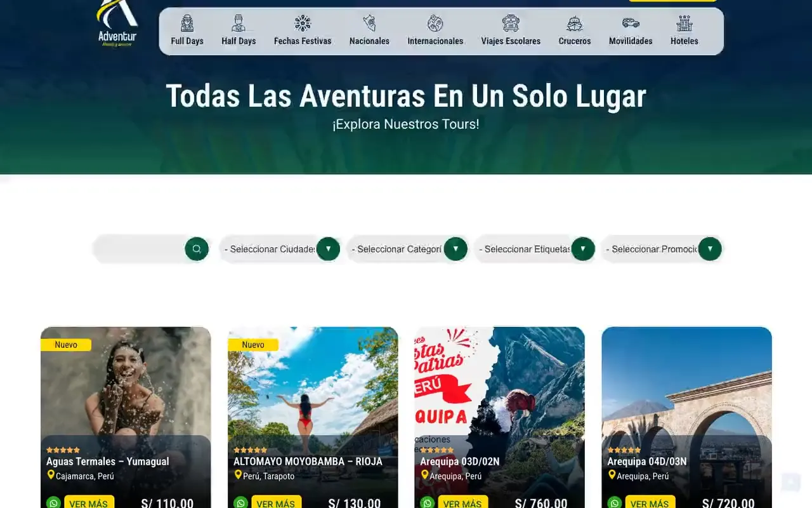Click the Perú, Tarapoto location text
Screen dimensions: 812x508
tap(269, 476)
